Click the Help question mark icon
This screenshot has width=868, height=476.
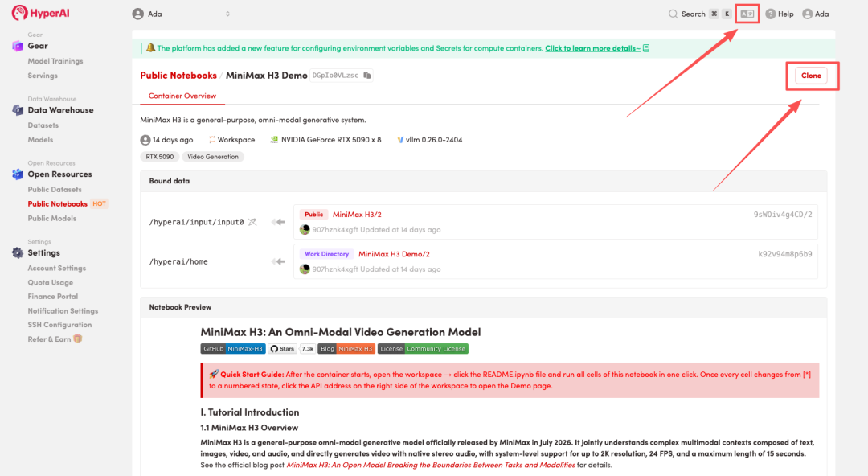770,14
